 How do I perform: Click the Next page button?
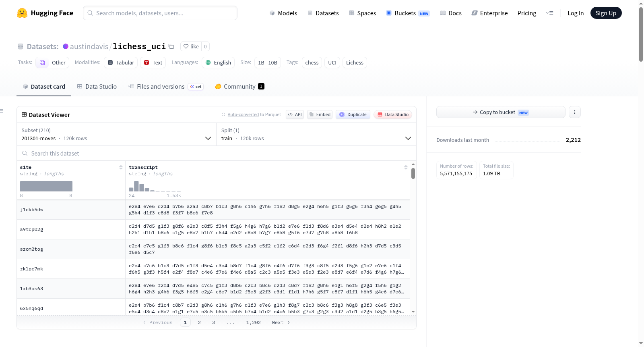(x=281, y=322)
